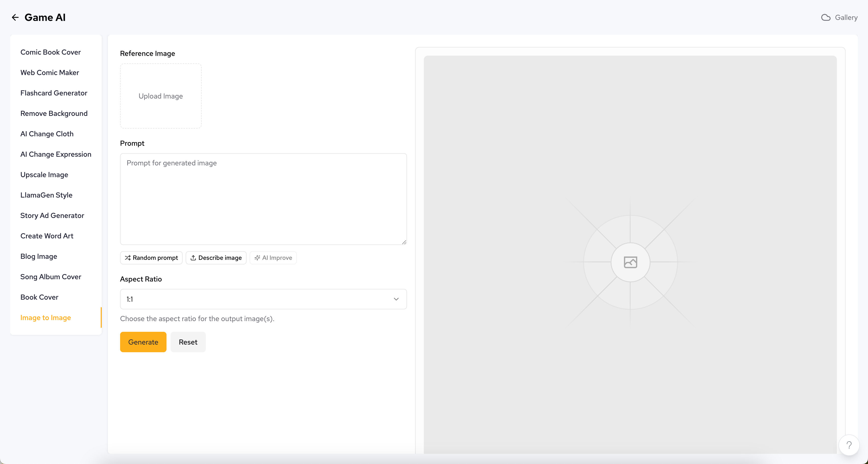Open the 1:1 aspect ratio dropdown
This screenshot has width=868, height=464.
(263, 299)
